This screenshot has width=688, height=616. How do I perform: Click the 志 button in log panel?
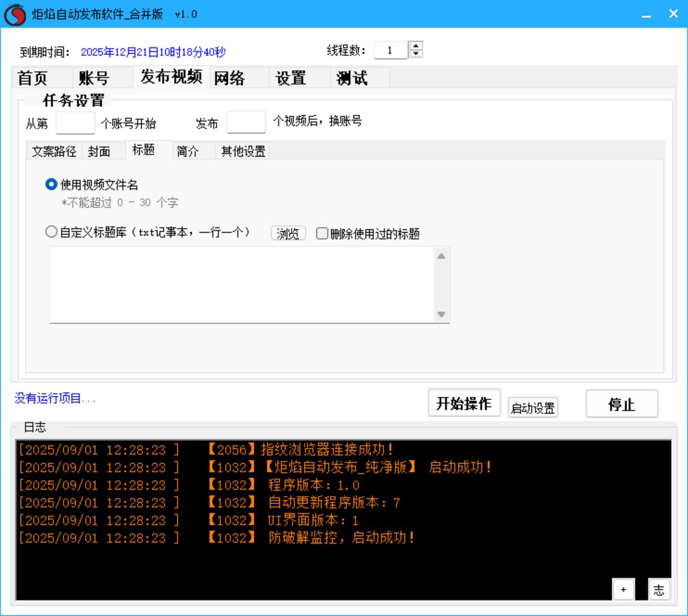point(658,589)
